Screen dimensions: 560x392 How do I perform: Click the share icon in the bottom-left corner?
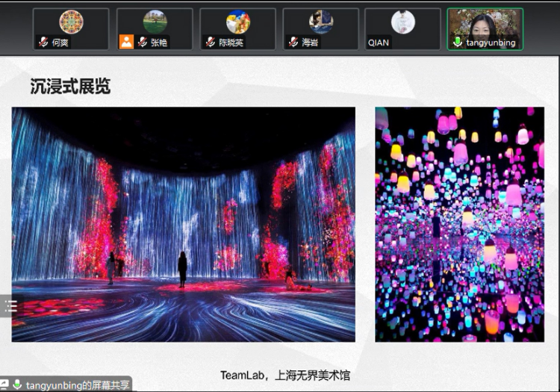click(x=4, y=385)
